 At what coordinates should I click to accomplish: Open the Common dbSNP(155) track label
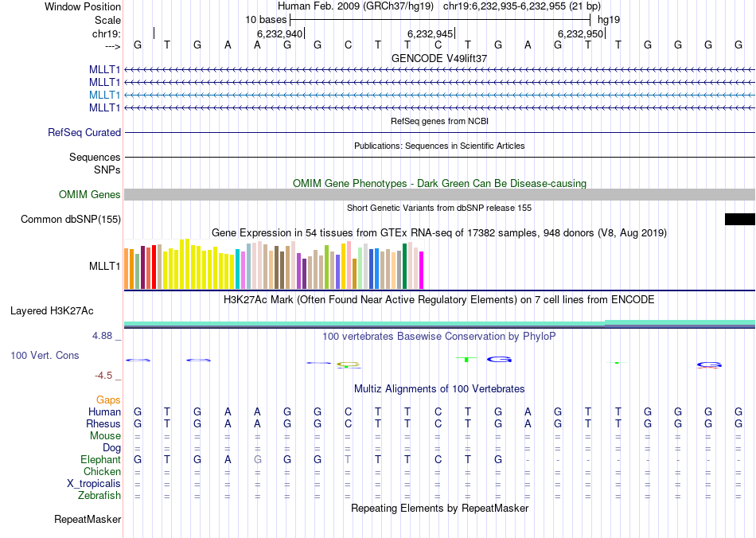pyautogui.click(x=71, y=220)
